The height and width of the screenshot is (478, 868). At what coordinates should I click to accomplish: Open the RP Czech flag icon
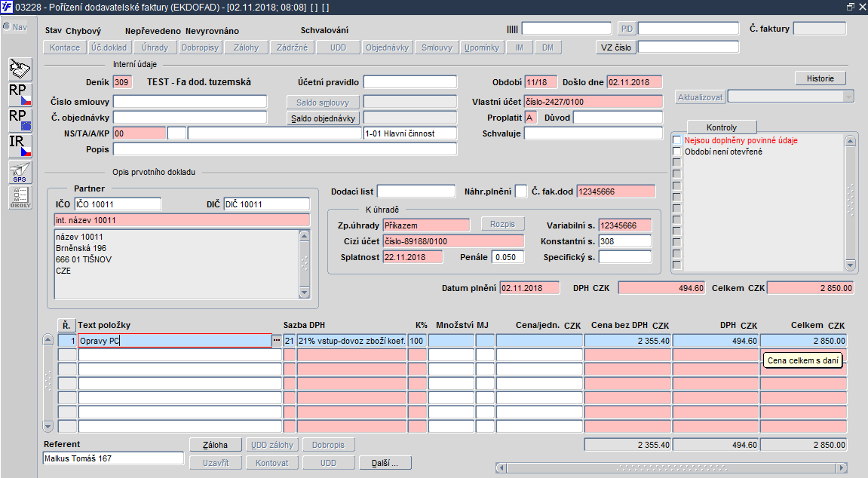click(x=20, y=95)
